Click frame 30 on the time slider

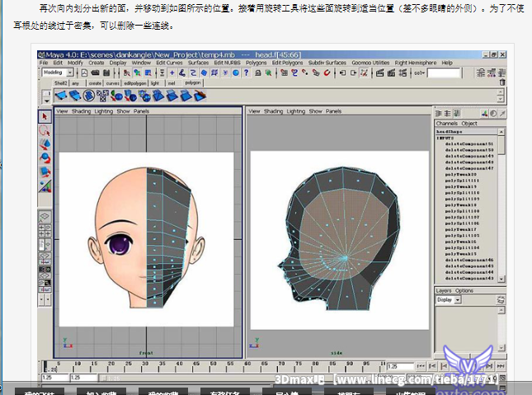(145, 367)
